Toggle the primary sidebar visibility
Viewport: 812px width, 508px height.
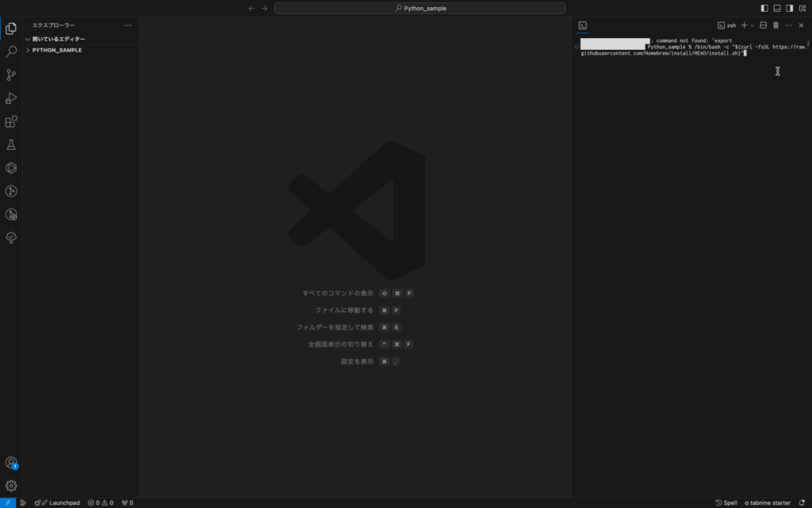click(x=764, y=8)
